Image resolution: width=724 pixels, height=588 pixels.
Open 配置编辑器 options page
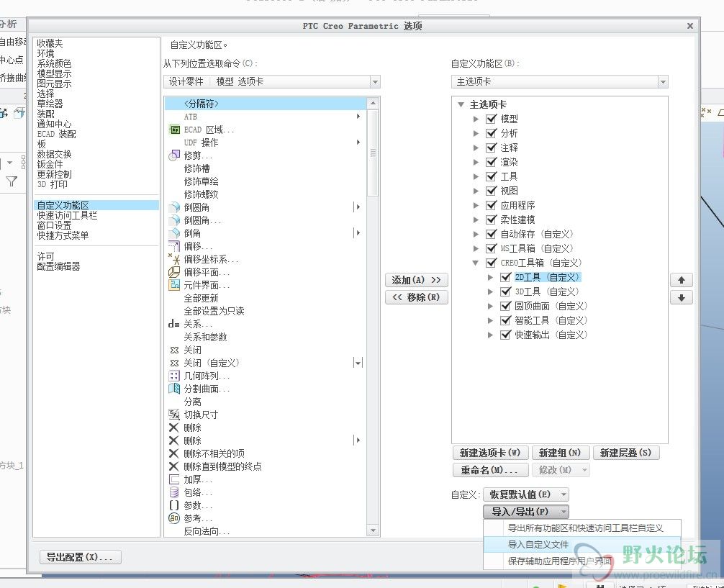(58, 266)
